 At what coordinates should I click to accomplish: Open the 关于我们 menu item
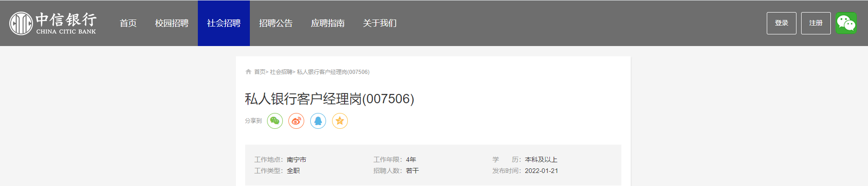(x=380, y=23)
